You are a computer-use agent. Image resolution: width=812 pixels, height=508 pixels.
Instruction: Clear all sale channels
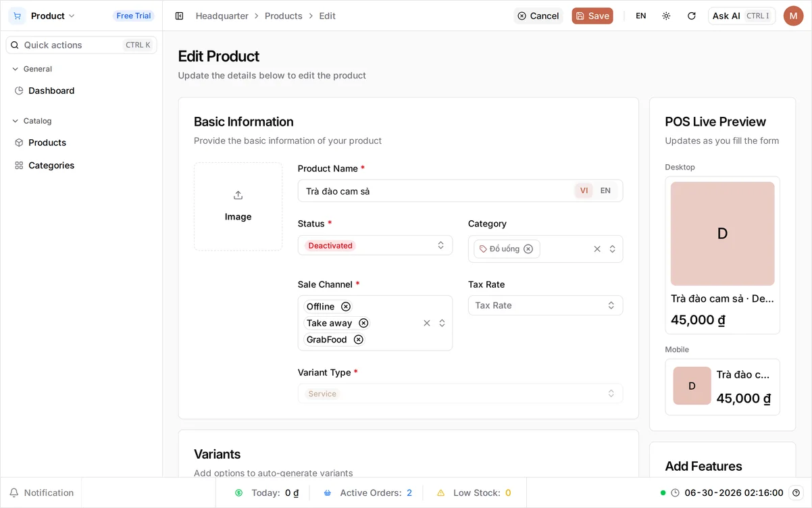tap(427, 323)
